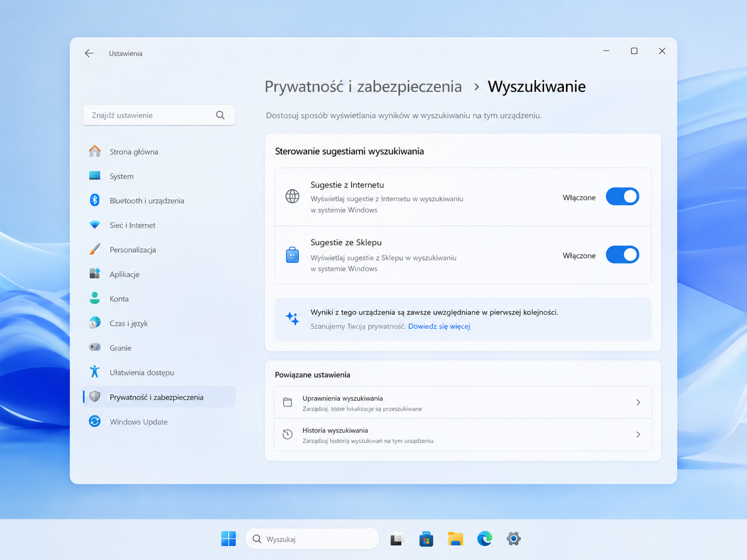Click the Strona główna house icon
The height and width of the screenshot is (560, 747).
(95, 151)
